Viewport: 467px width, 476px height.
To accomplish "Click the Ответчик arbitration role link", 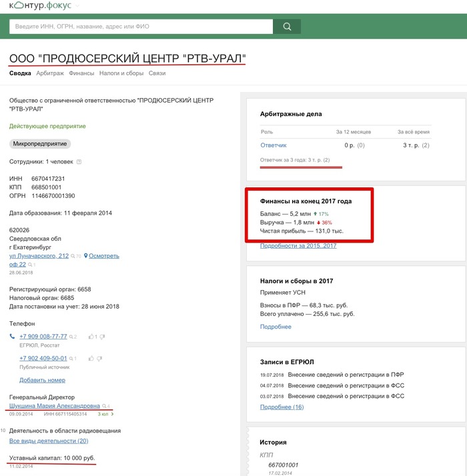I will 273,145.
